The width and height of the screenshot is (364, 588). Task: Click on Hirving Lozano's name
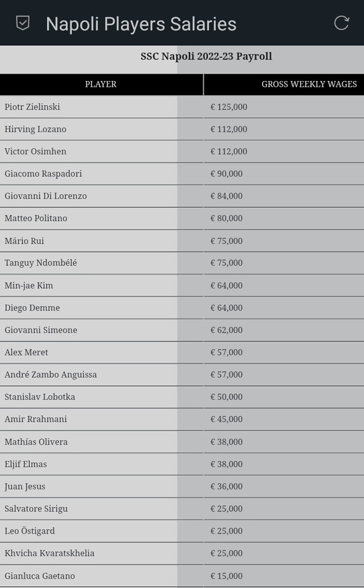coord(36,129)
